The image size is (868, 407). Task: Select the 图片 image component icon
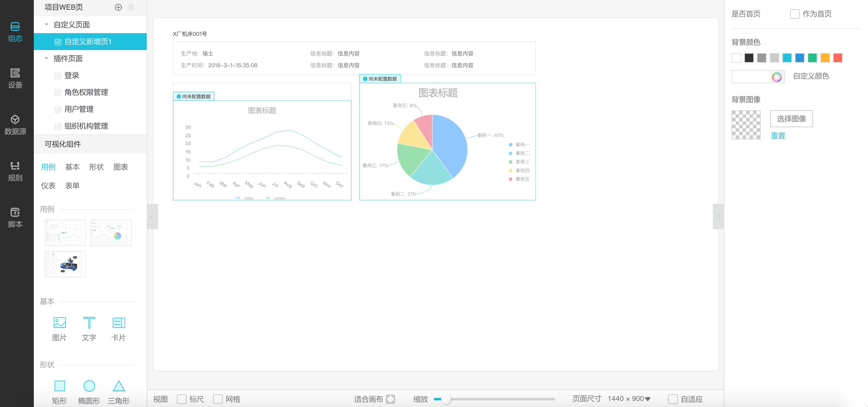point(60,323)
